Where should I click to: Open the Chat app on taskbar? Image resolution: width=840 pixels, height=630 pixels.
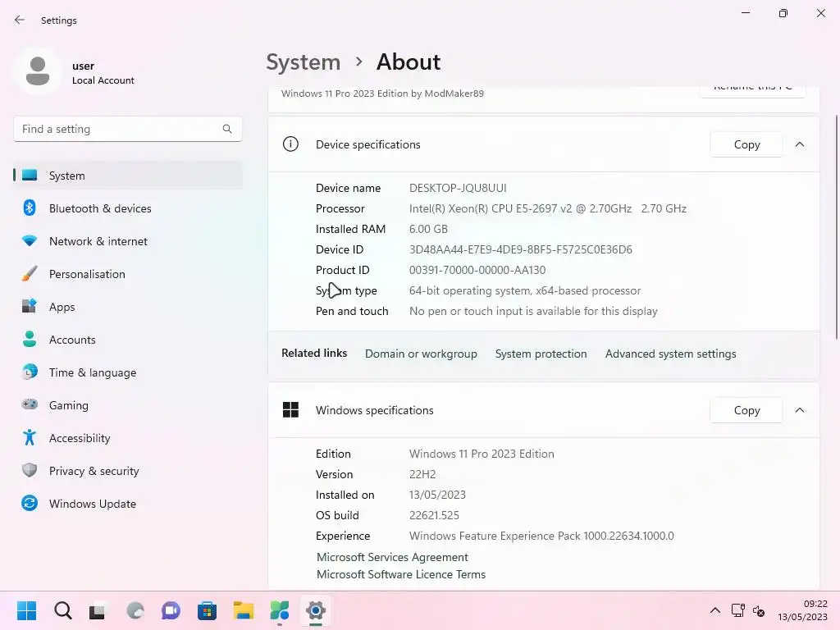click(x=171, y=610)
